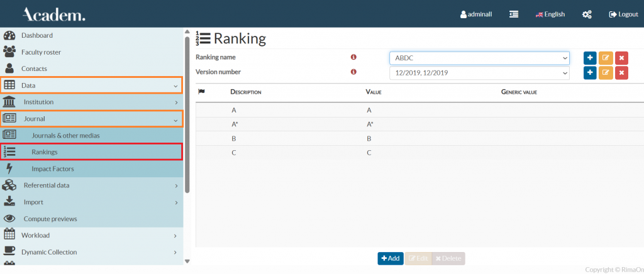This screenshot has width=644, height=274.
Task: Open Journals & other medias
Action: pos(65,135)
